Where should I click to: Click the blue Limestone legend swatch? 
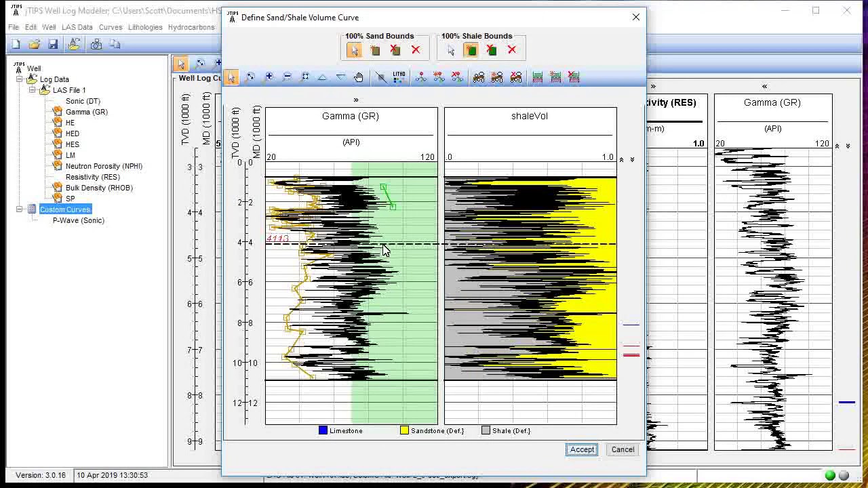point(323,430)
